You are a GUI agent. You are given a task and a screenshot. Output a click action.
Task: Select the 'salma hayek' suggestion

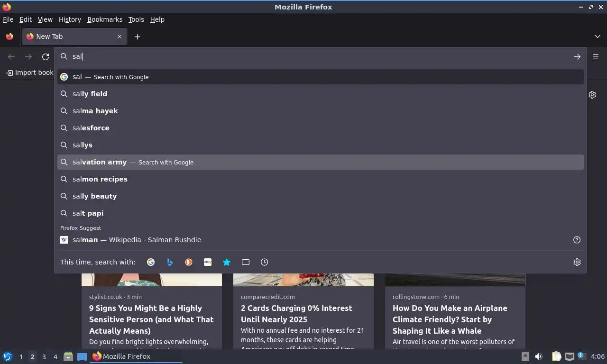coord(321,111)
